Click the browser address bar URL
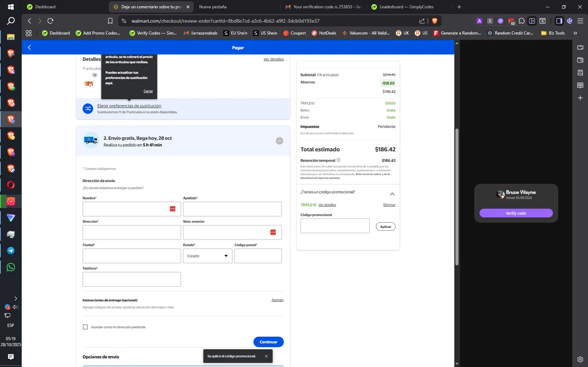This screenshot has width=588, height=367. click(x=225, y=21)
